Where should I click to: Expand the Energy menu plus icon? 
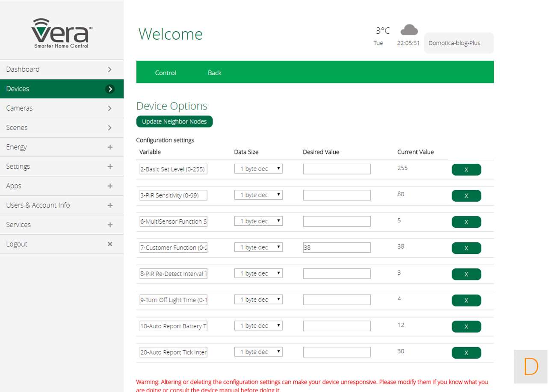[x=110, y=147]
